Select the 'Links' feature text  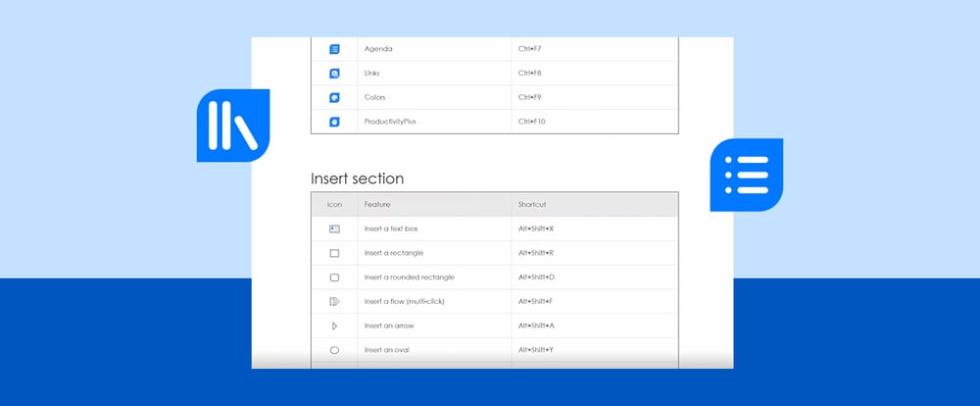371,74
